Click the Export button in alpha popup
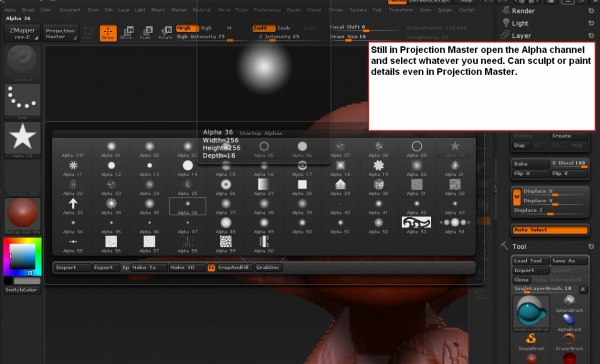 coord(106,268)
